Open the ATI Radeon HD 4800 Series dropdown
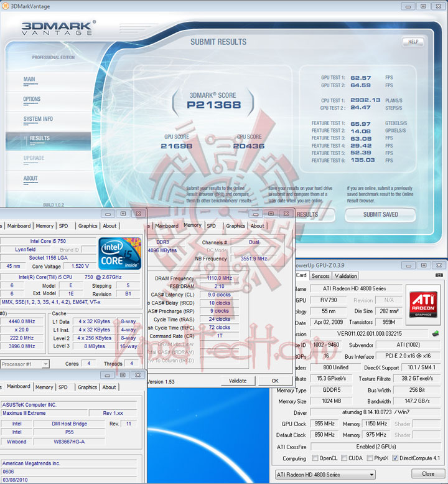Screen dimensions: 448x484 325,475
